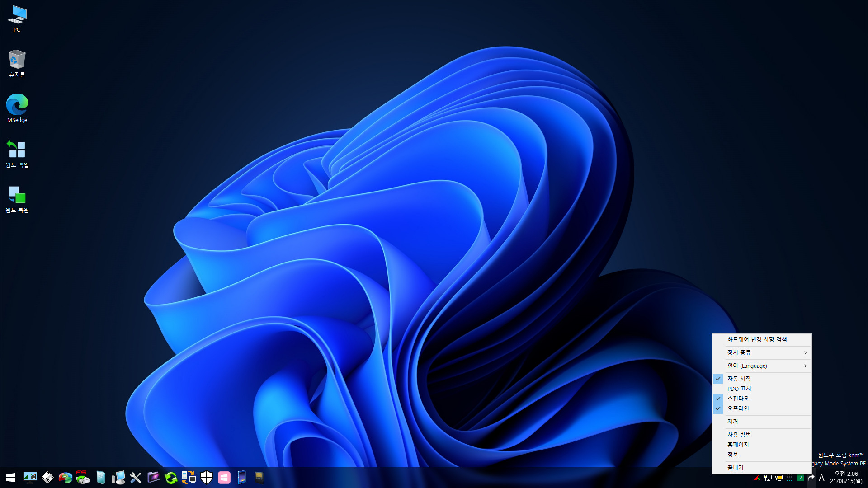Choose 정보 in the context menu
The height and width of the screenshot is (488, 868).
coord(762,455)
